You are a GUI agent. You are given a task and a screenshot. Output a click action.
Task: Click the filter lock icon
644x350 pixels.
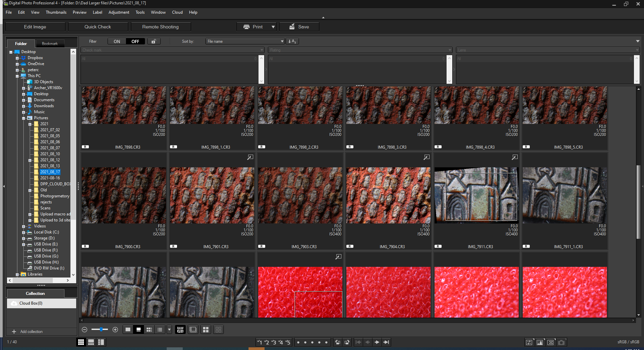tap(154, 41)
